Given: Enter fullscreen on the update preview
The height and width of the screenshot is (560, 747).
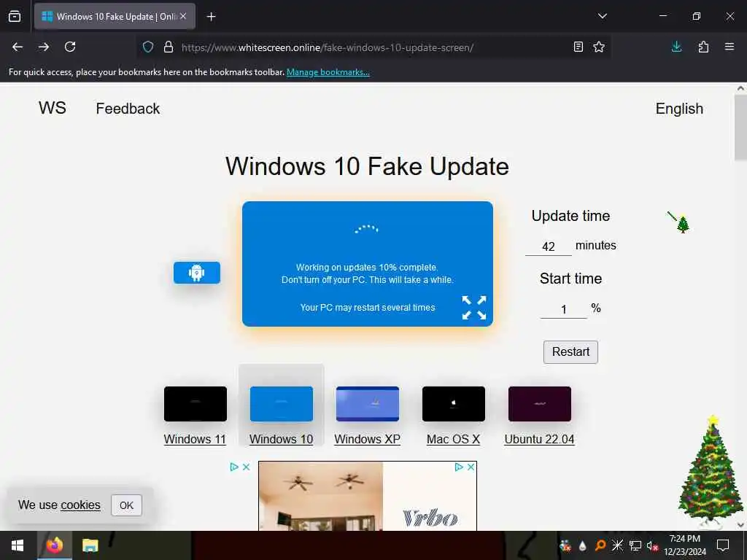Looking at the screenshot, I should click(474, 308).
